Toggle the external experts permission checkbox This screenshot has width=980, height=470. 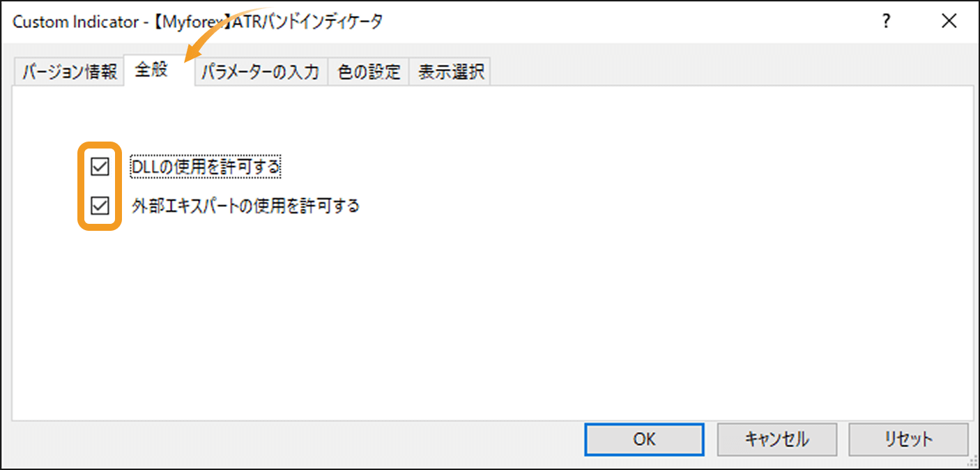click(100, 204)
